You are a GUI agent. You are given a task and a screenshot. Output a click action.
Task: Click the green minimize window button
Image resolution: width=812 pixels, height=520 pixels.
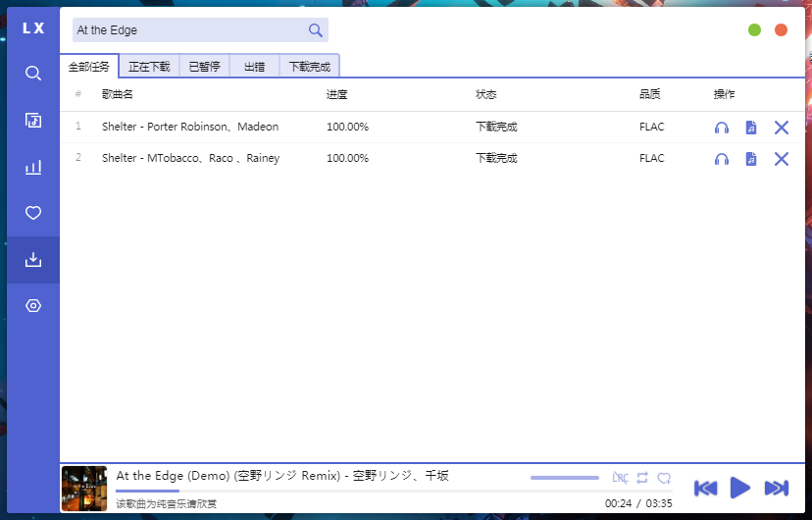[754, 30]
